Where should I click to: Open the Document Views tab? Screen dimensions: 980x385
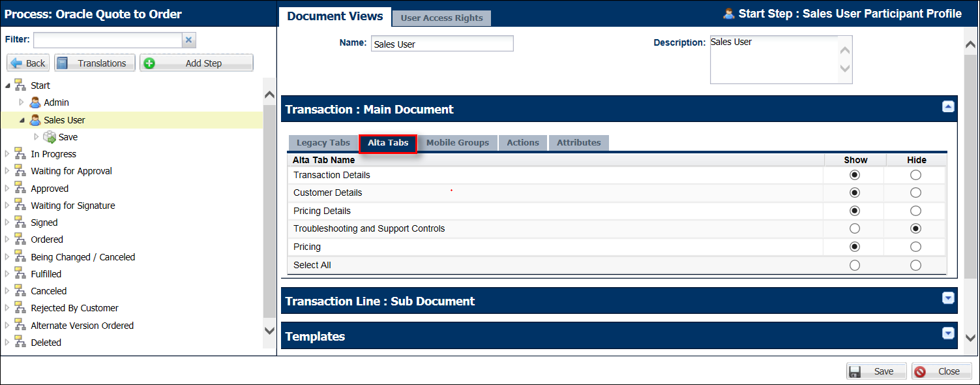(x=334, y=16)
